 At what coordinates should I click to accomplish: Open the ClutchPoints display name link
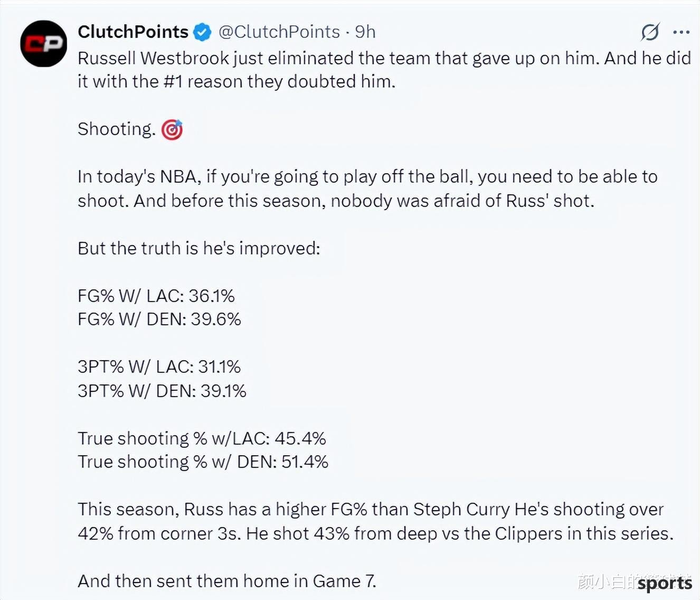click(133, 32)
